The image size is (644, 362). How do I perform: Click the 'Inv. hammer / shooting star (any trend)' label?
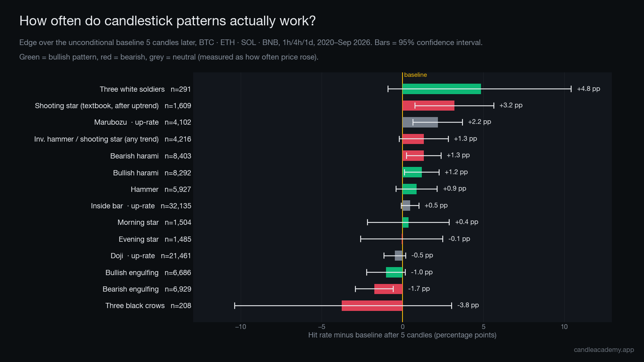pyautogui.click(x=96, y=139)
